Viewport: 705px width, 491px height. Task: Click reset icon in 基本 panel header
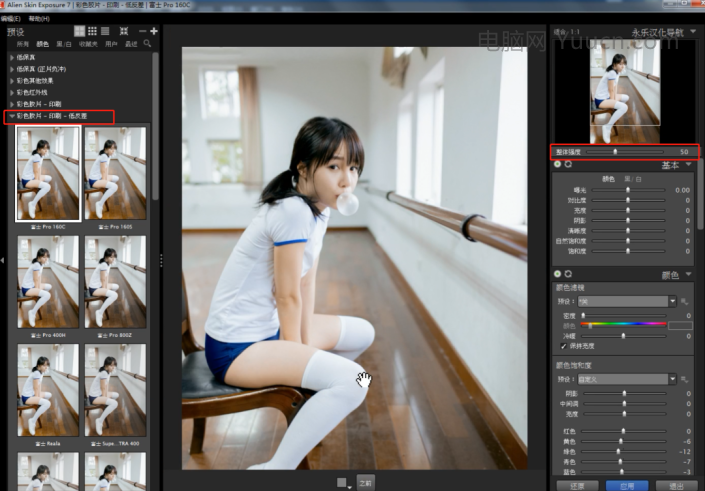(569, 164)
